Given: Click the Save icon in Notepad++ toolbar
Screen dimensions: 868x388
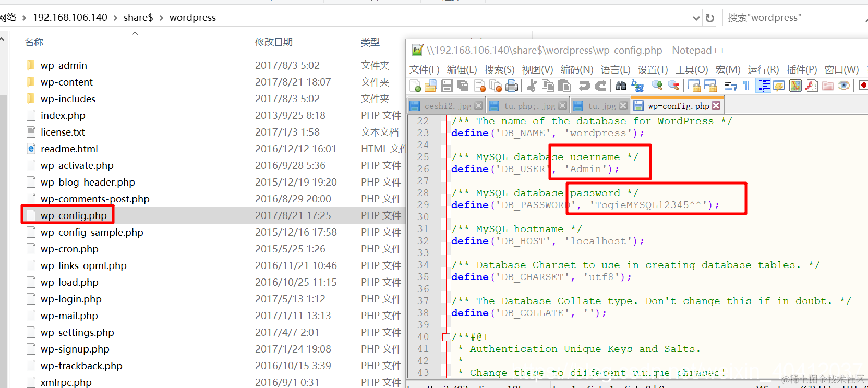Looking at the screenshot, I should click(x=447, y=86).
